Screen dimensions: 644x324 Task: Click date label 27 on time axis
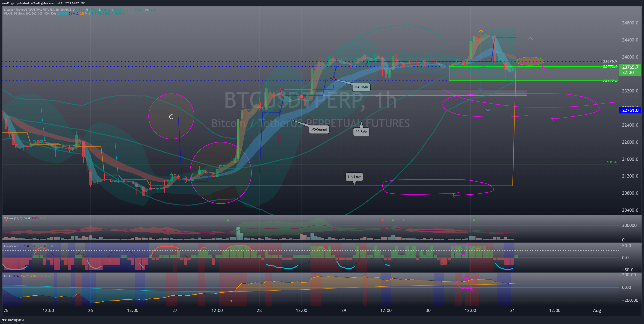tap(175, 310)
